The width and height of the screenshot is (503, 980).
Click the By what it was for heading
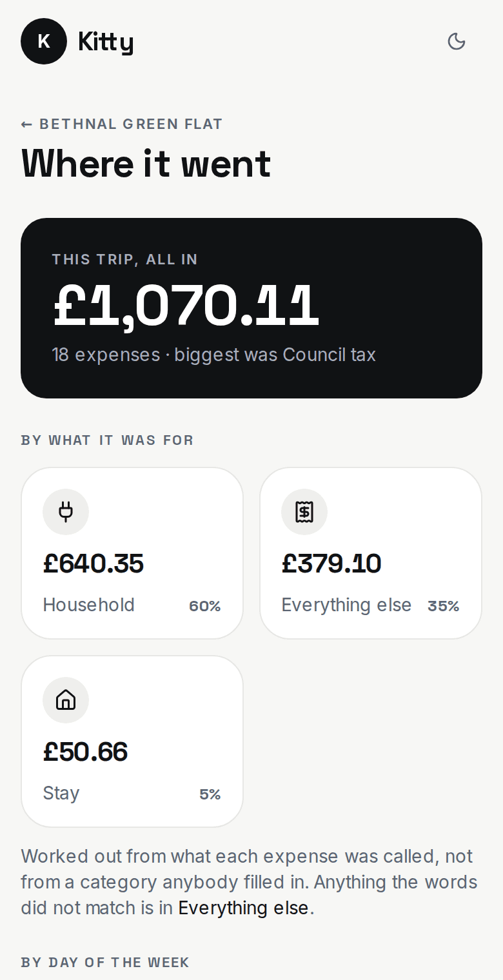tap(107, 440)
